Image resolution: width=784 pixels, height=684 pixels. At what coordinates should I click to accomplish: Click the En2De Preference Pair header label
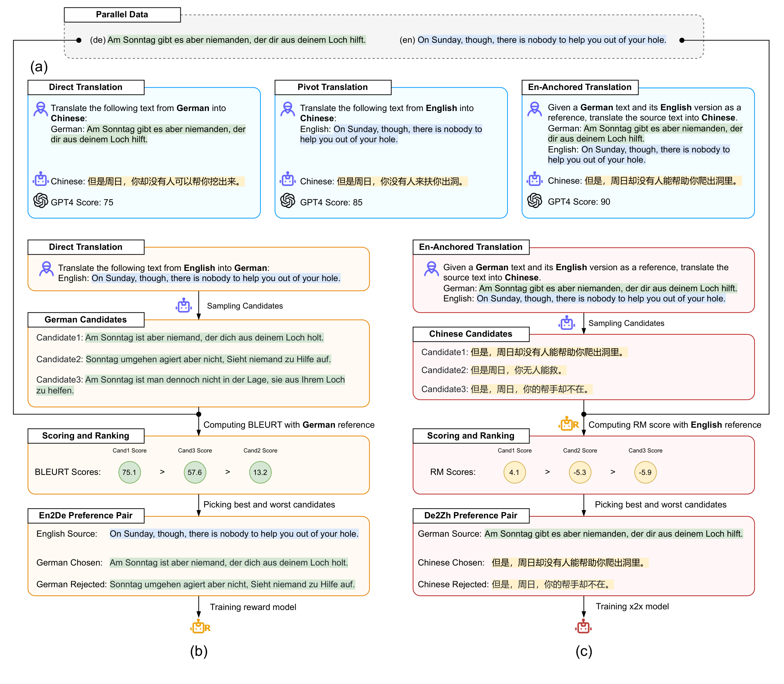click(x=86, y=515)
